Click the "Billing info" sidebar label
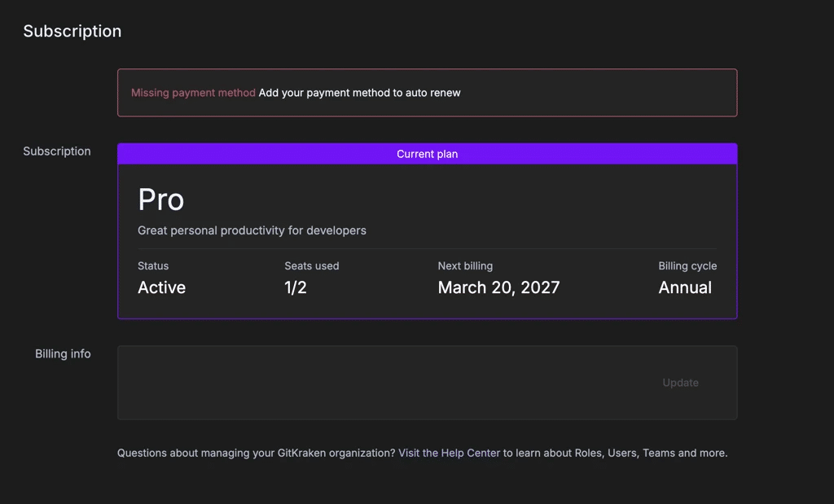 tap(63, 353)
